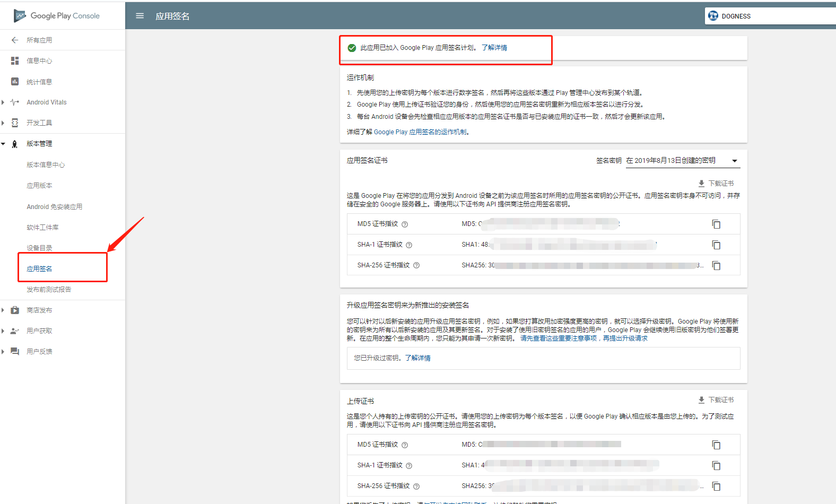Click 了解详情 next to 您已升级过密钥
Image resolution: width=836 pixels, height=504 pixels.
(x=418, y=358)
